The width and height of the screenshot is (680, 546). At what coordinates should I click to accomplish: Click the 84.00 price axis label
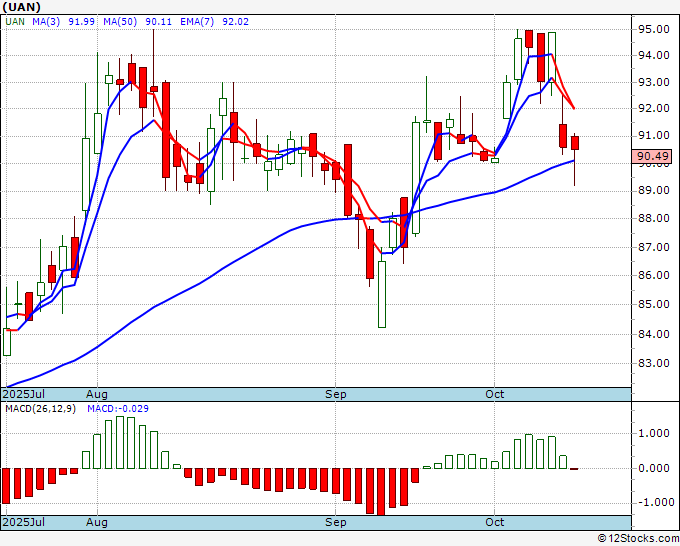[x=654, y=334]
